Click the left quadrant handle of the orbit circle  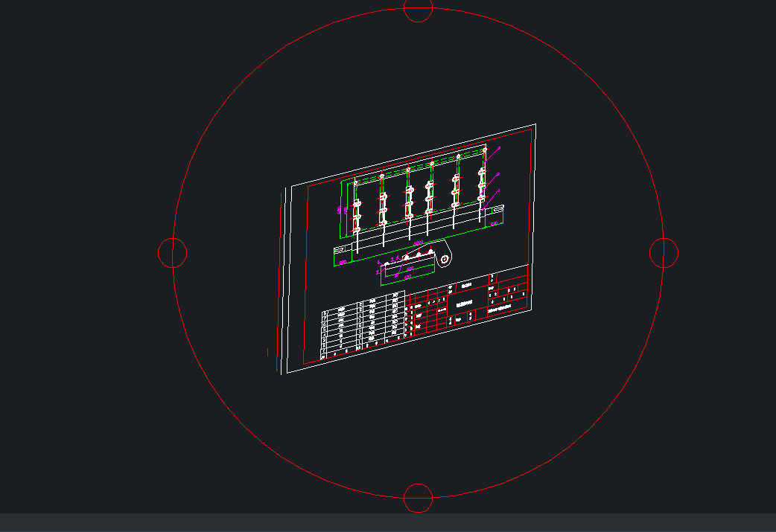pyautogui.click(x=173, y=253)
